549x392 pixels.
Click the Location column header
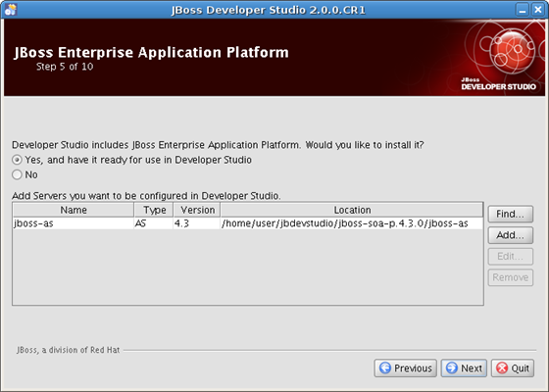pyautogui.click(x=352, y=210)
